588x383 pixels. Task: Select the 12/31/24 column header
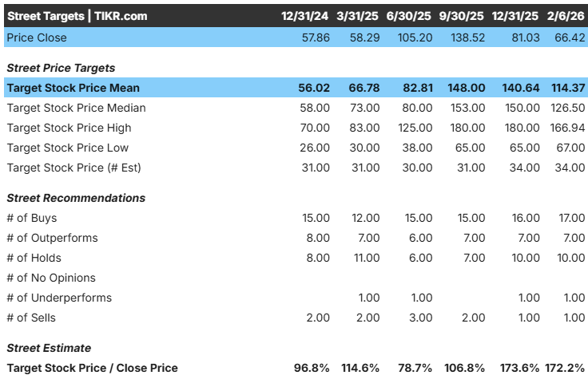click(305, 16)
